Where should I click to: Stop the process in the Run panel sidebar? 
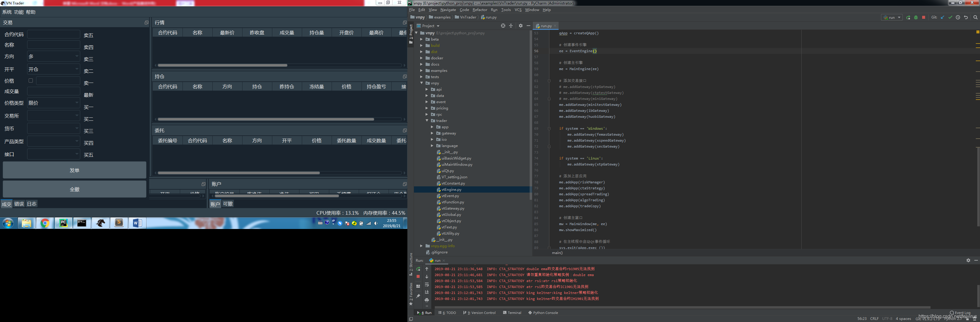[418, 277]
